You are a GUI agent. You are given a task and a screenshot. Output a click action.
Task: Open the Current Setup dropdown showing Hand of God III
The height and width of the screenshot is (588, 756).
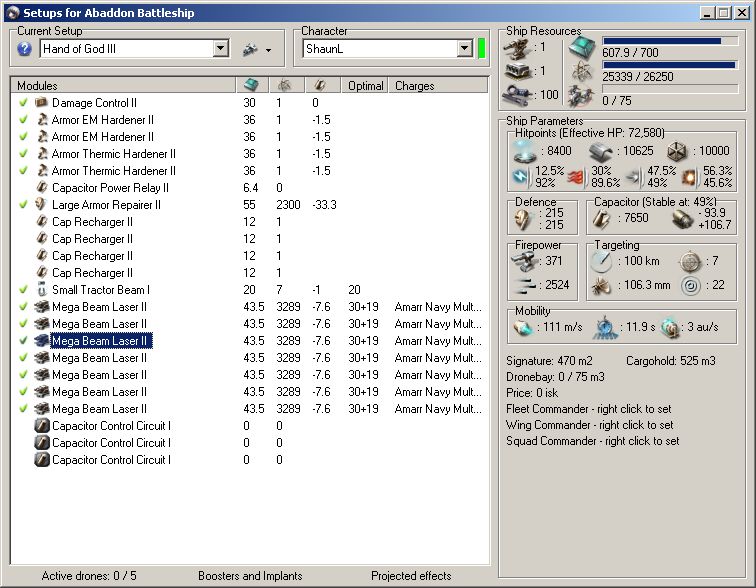tap(221, 49)
